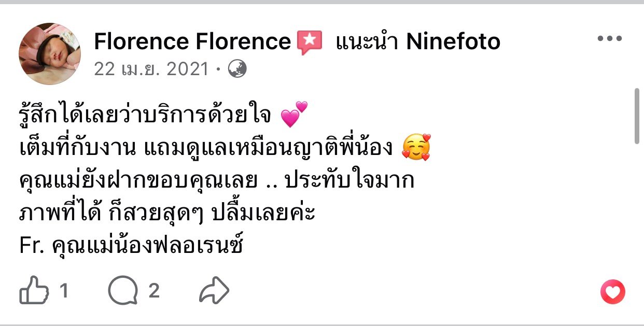Click the vertical scrollbar on the right
Viewport: 644px width, 326px height.
coord(638,117)
